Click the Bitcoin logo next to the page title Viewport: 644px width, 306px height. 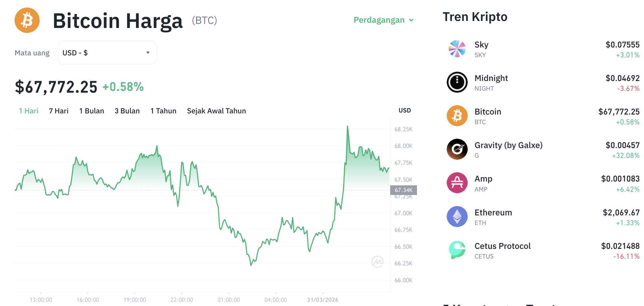27,20
